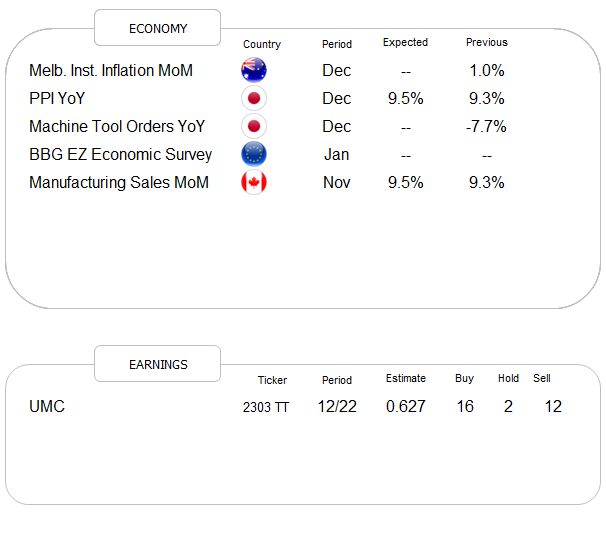The height and width of the screenshot is (533, 606).
Task: Select the UMC company name
Action: point(47,406)
